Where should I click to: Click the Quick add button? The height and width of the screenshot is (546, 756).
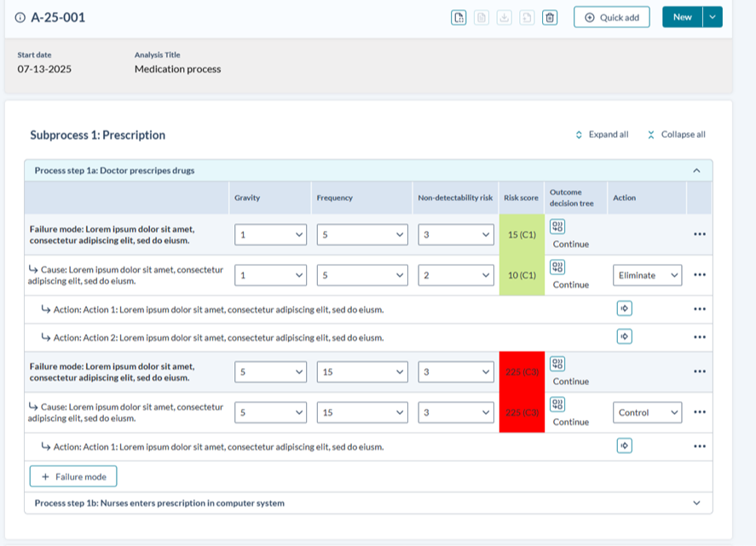point(611,17)
